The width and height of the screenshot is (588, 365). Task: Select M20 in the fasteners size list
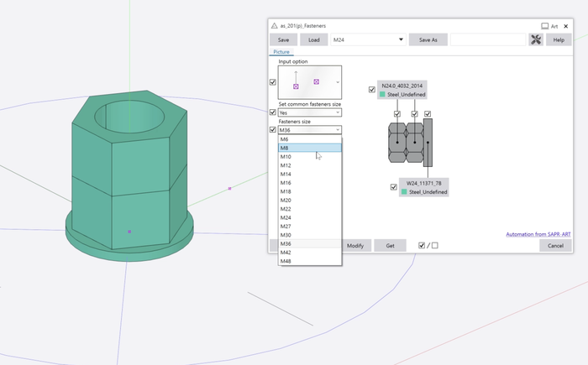tap(310, 201)
